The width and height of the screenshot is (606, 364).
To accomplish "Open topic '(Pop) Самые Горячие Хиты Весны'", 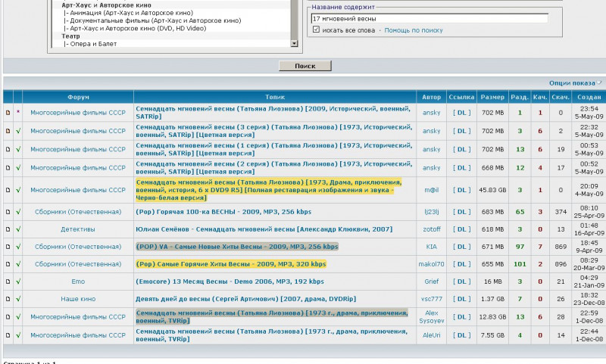I will pyautogui.click(x=231, y=264).
